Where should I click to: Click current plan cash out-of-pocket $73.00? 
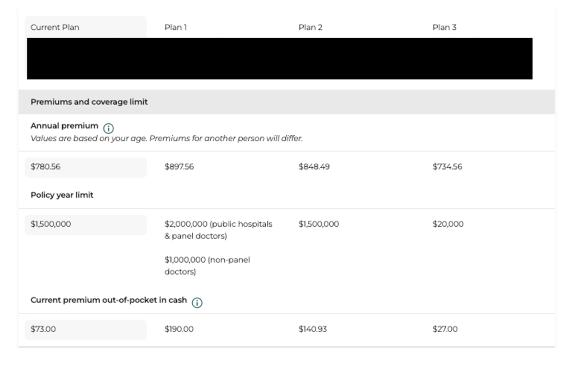[x=85, y=330]
